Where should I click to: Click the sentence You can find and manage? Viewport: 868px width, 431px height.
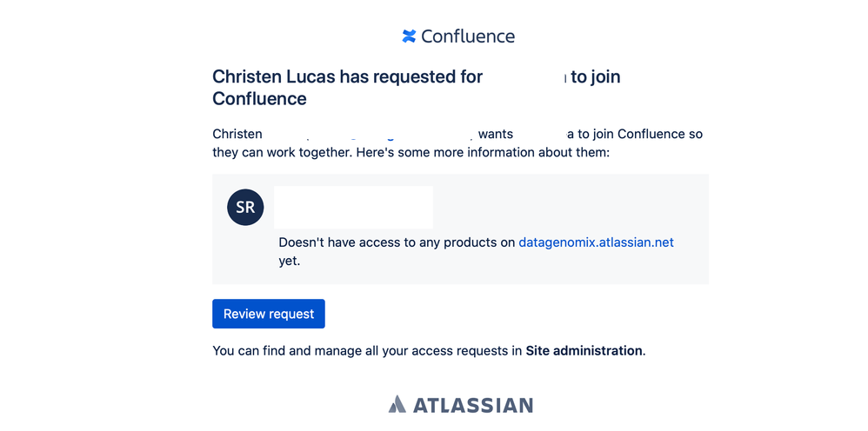[429, 351]
